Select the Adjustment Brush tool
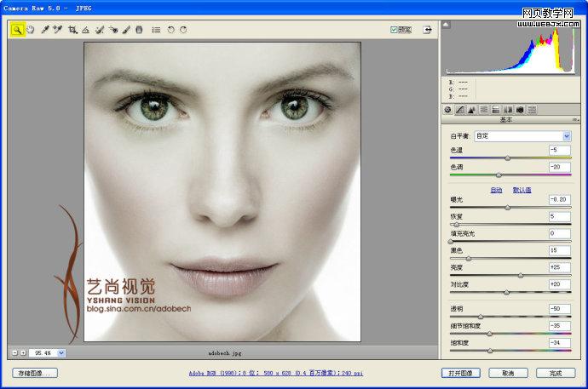This screenshot has width=588, height=389. (126, 30)
